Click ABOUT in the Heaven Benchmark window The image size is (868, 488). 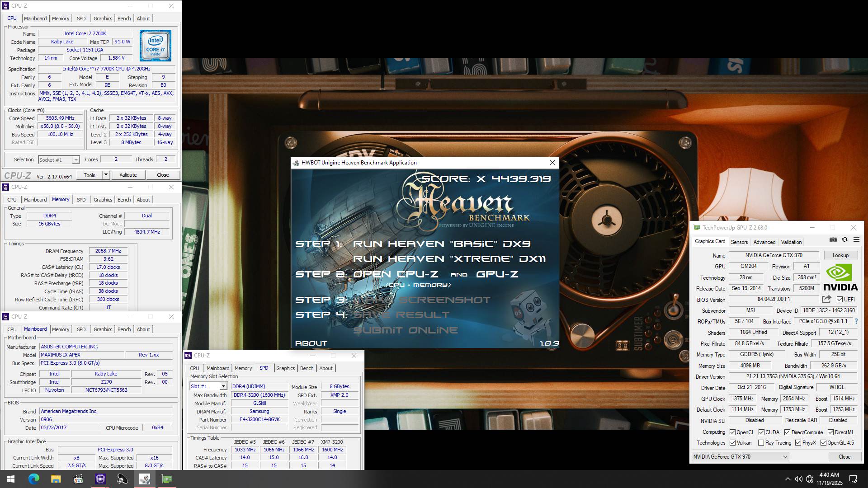[x=311, y=343]
